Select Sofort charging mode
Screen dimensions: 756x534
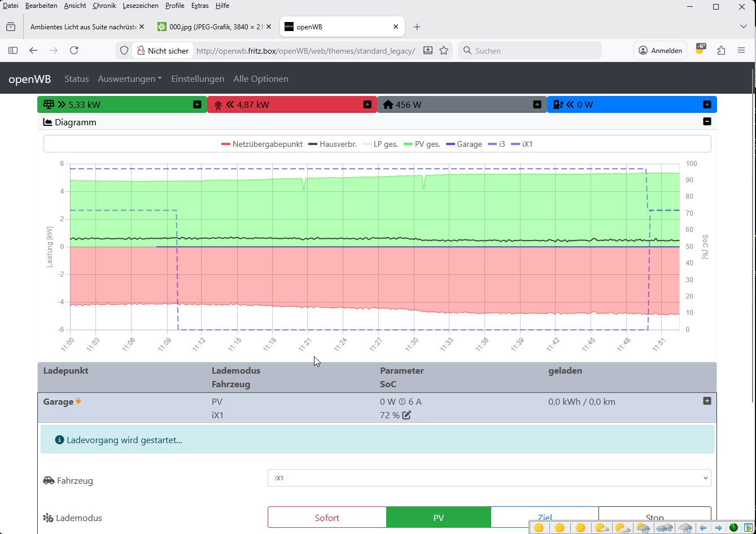click(x=327, y=518)
